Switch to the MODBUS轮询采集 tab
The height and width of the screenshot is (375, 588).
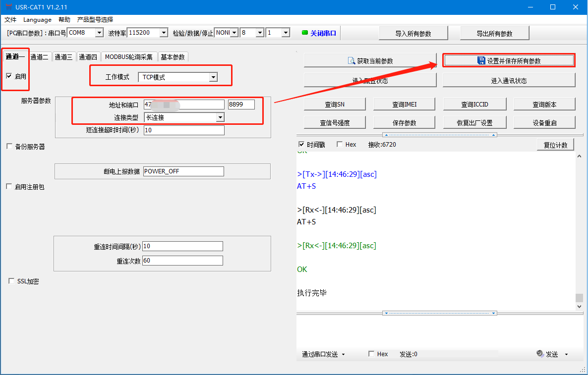(129, 57)
